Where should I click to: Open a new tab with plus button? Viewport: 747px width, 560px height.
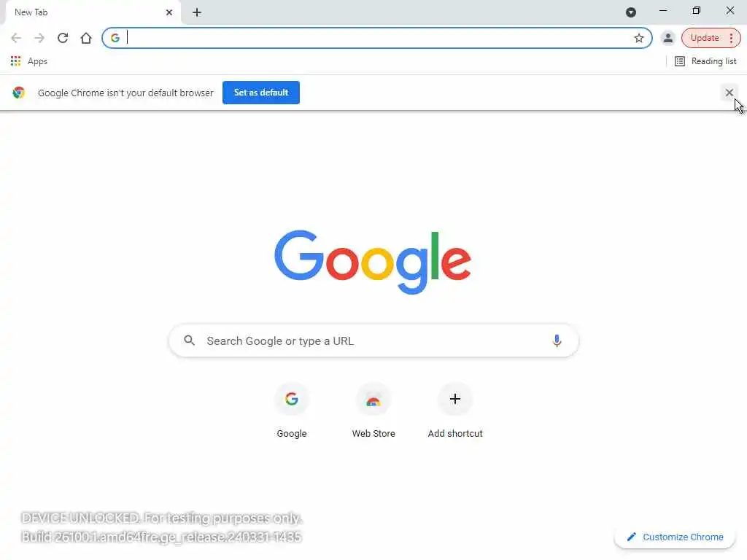tap(197, 12)
